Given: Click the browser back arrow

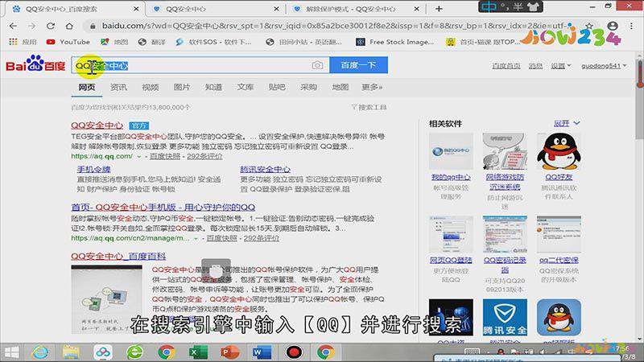Looking at the screenshot, I should pyautogui.click(x=13, y=26).
